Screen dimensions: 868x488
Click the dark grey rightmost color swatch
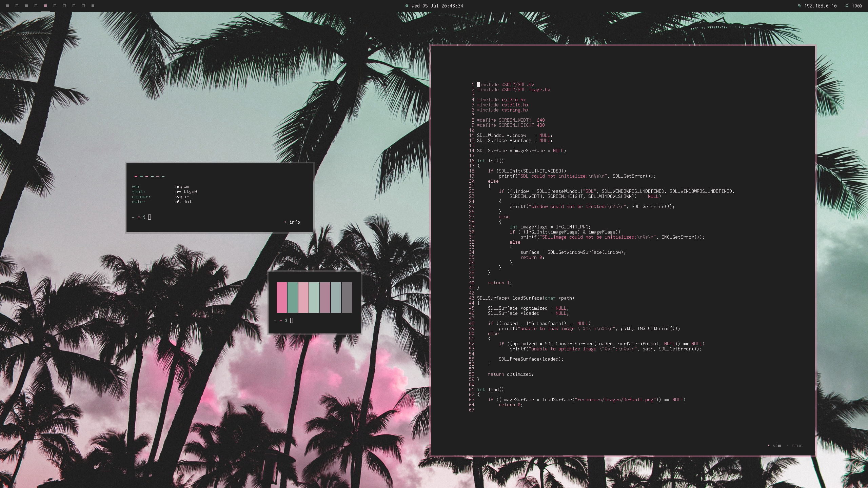347,297
